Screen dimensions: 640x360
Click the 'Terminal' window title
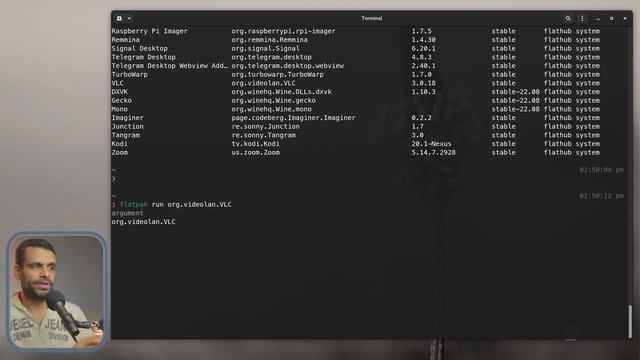pos(372,18)
